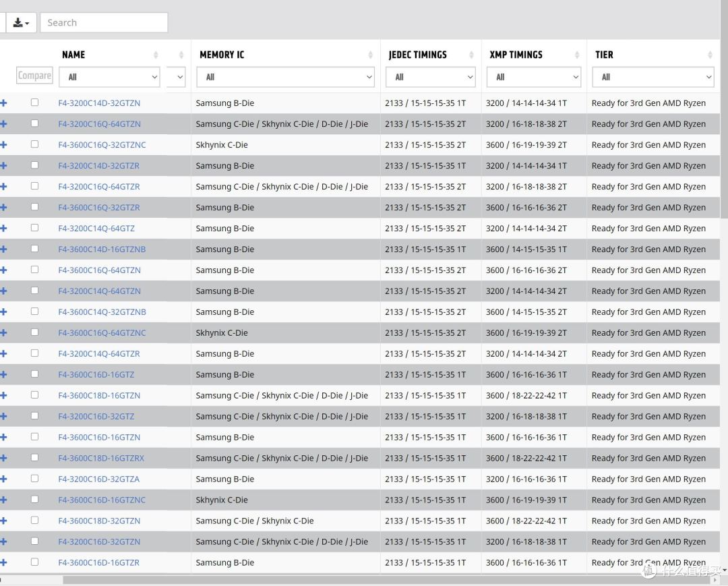Click the MEMORY IC column header
728x586 pixels.
pyautogui.click(x=222, y=55)
